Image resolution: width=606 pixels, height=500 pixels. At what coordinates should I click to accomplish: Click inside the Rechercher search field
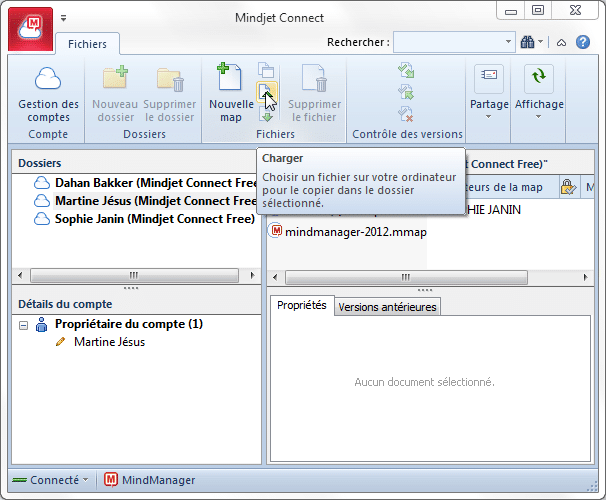coord(448,42)
